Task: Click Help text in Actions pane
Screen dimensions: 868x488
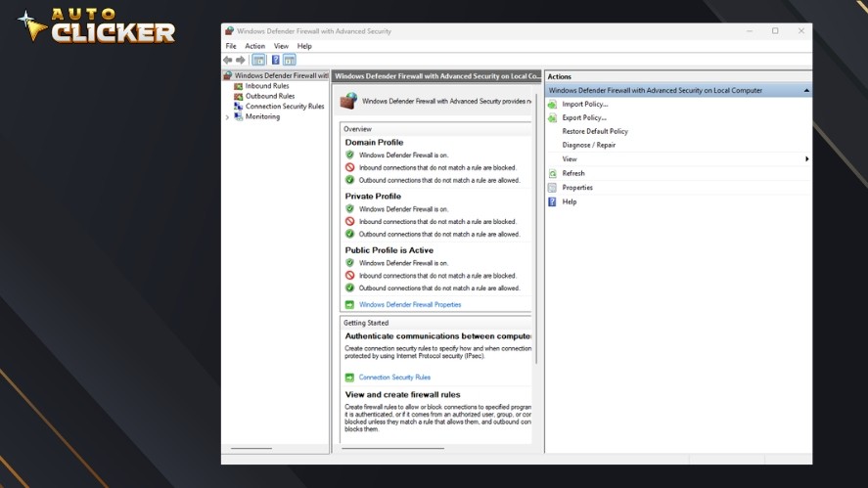Action: click(x=570, y=202)
